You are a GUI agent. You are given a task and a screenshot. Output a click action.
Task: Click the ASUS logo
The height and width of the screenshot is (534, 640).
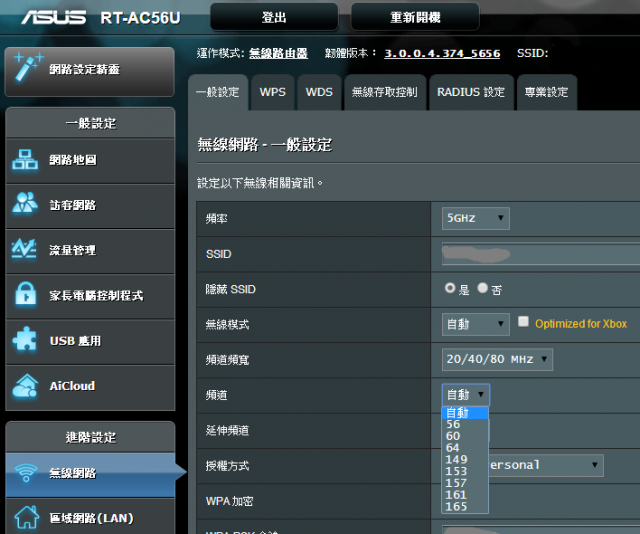point(53,18)
